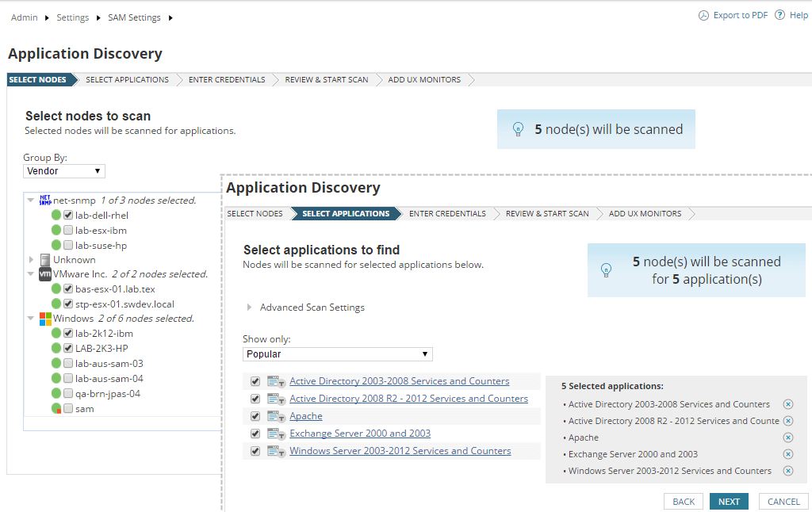Check the lab-aus-sam-04 node
Viewport: 812px width, 512px height.
68,378
